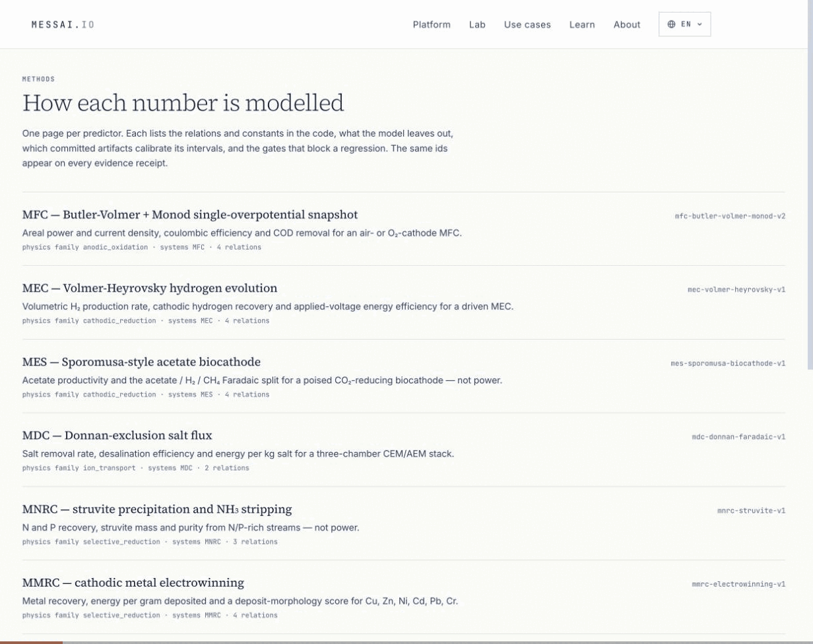Click MEC description 'Volumetric H₂ production rate'

(x=268, y=306)
